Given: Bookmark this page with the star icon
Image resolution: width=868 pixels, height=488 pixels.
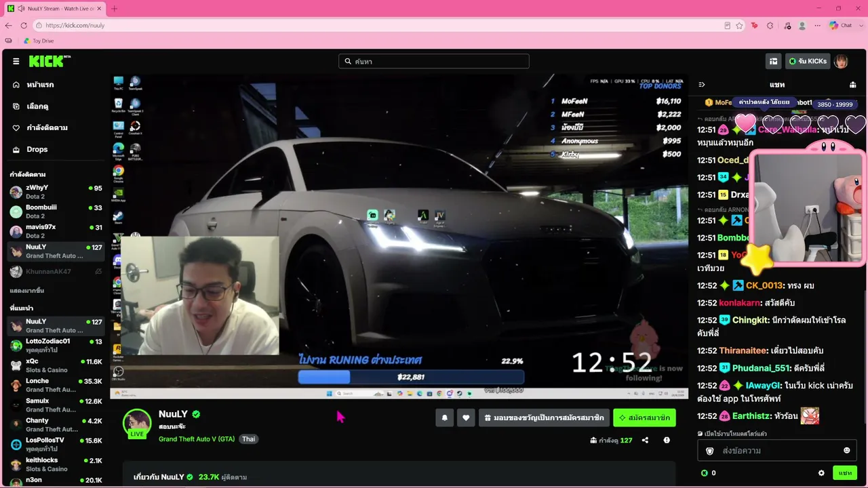Looking at the screenshot, I should coord(739,25).
